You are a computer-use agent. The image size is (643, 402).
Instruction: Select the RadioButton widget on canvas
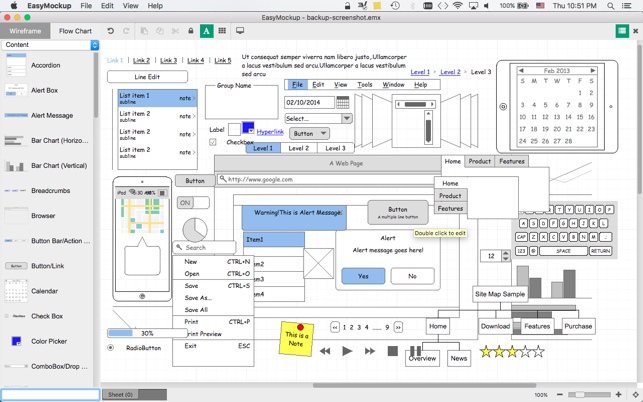pyautogui.click(x=110, y=348)
